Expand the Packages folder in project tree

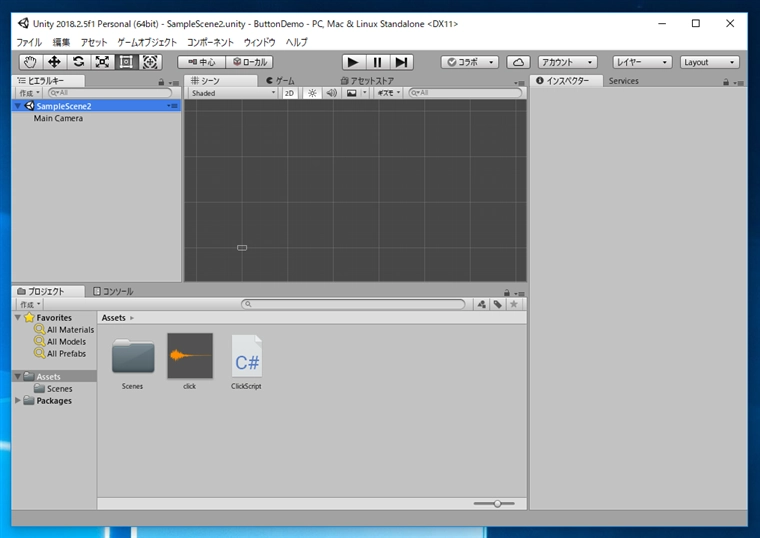(18, 401)
